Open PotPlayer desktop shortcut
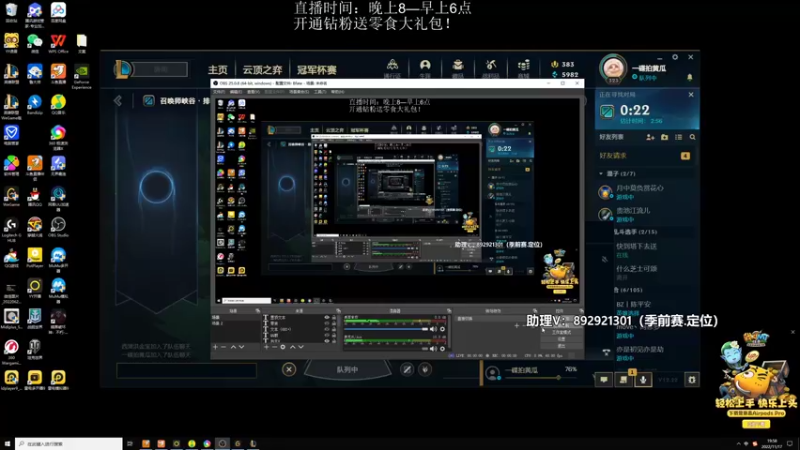The width and height of the screenshot is (800, 450). (35, 257)
